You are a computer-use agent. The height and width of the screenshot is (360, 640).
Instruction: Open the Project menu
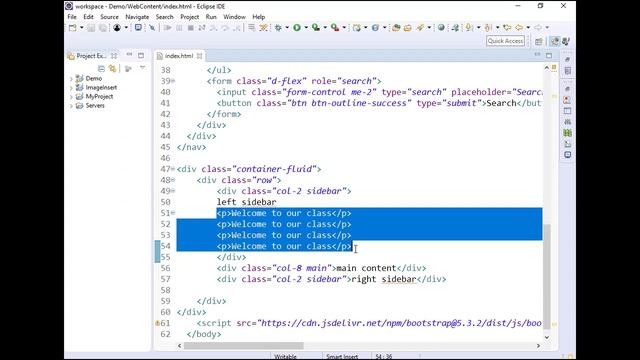click(x=190, y=17)
